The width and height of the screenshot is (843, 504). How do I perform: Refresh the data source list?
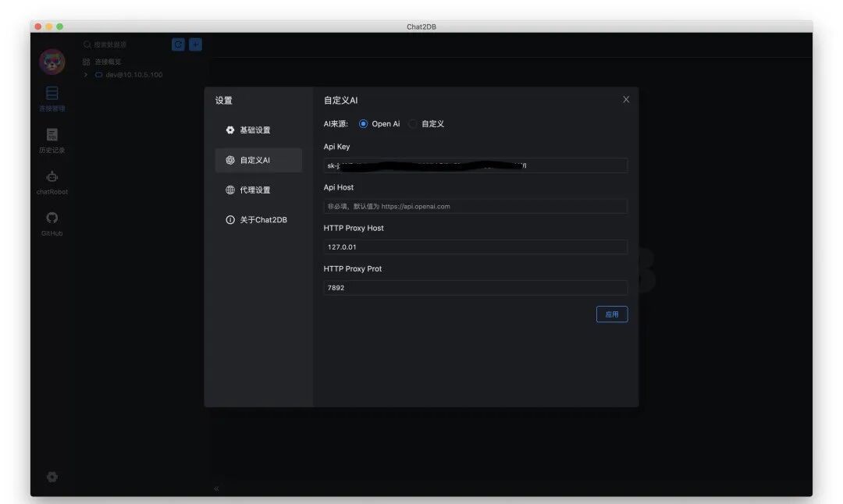pyautogui.click(x=178, y=44)
